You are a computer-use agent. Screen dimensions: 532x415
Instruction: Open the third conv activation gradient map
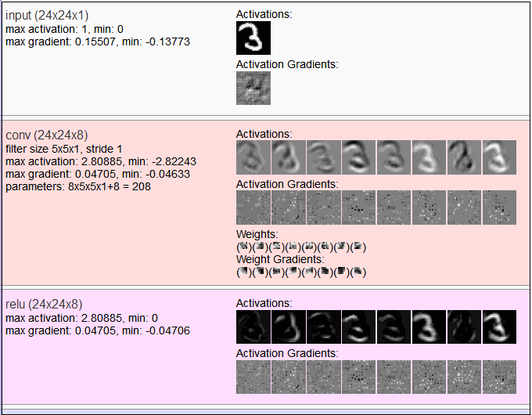pos(324,207)
